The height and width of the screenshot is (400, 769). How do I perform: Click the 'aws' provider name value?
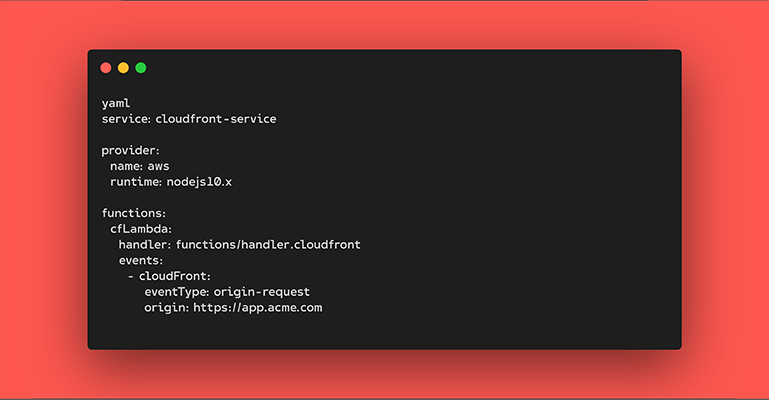click(x=160, y=166)
